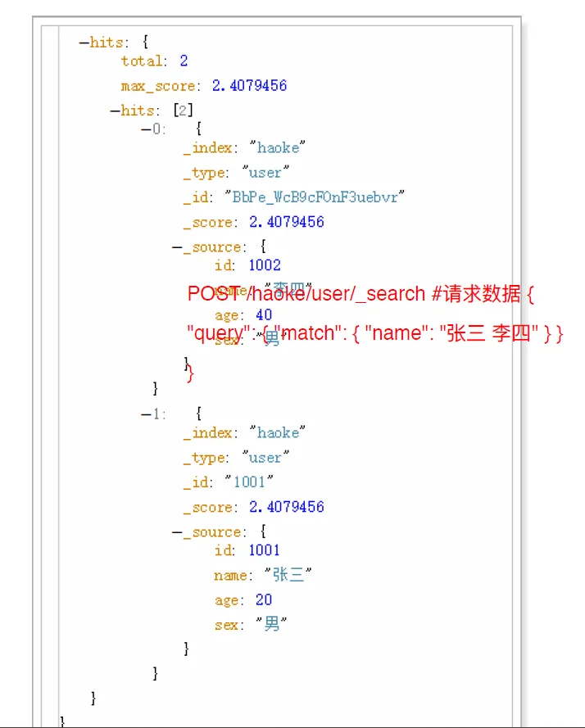Screen dimensions: 585x728
Task: Click the name value 张三
Action: (x=288, y=575)
